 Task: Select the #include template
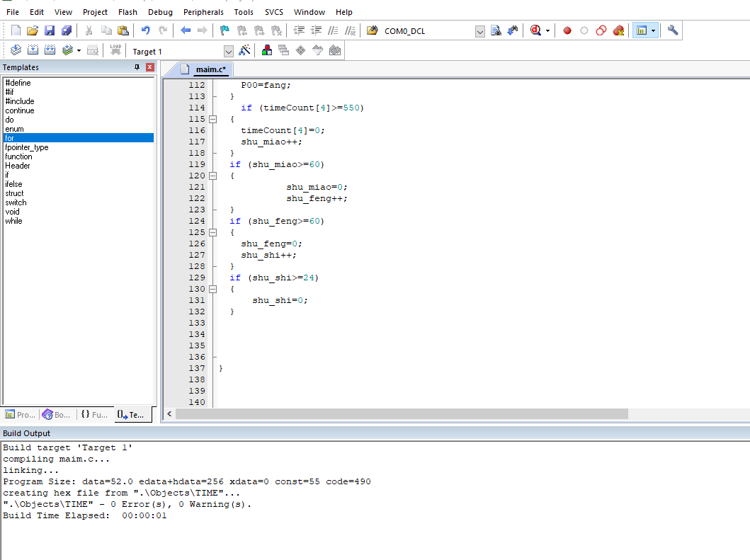(20, 101)
